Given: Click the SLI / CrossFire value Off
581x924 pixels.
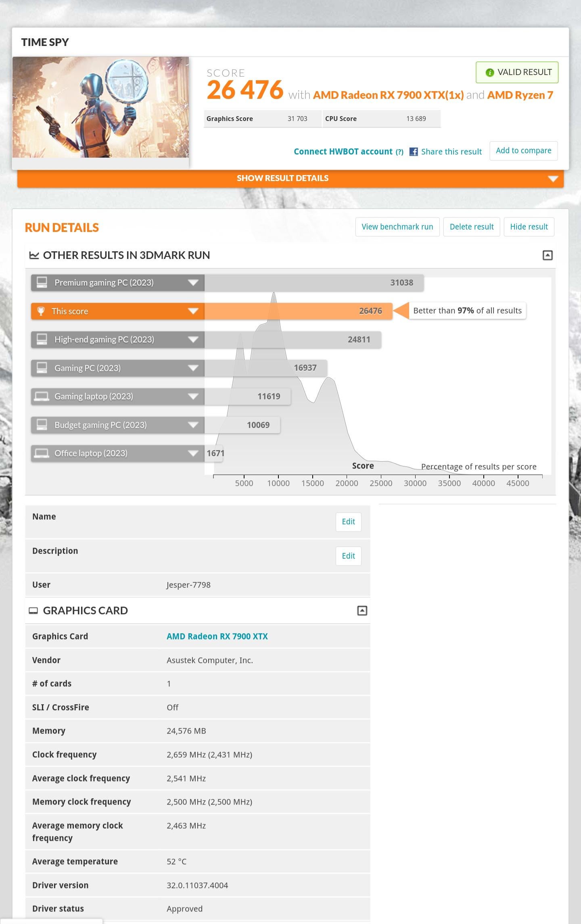Looking at the screenshot, I should pyautogui.click(x=173, y=707).
